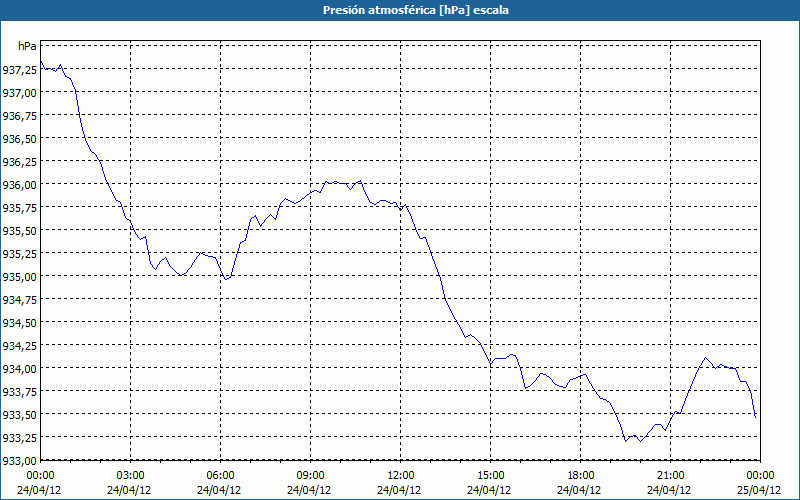Click the 12:00 time label
800x500 pixels.
point(401,475)
